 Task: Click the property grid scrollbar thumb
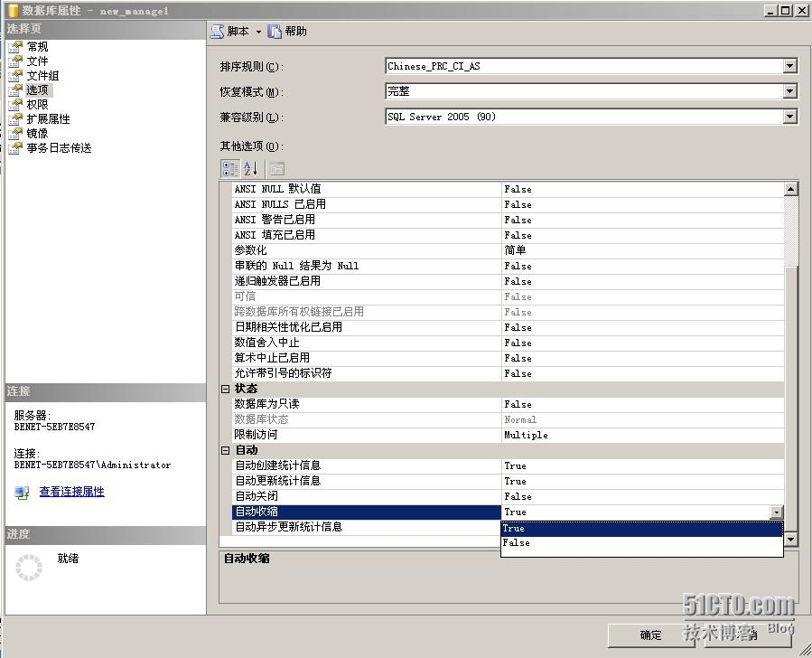point(790,399)
